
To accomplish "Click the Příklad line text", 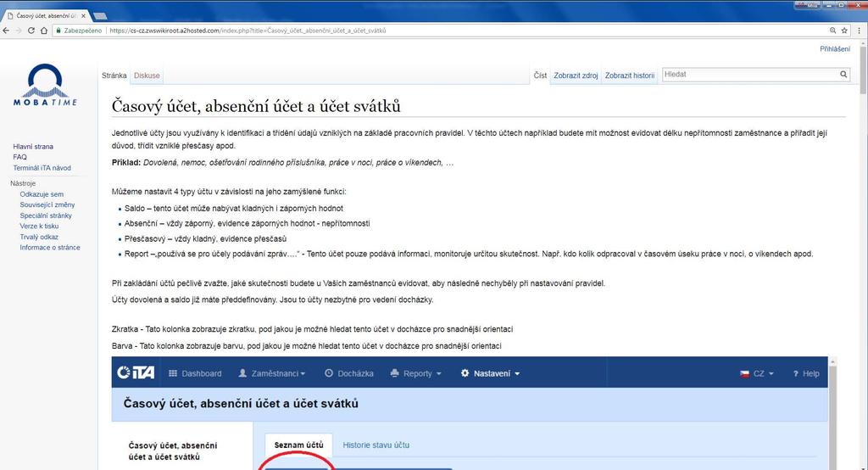I will pos(283,162).
